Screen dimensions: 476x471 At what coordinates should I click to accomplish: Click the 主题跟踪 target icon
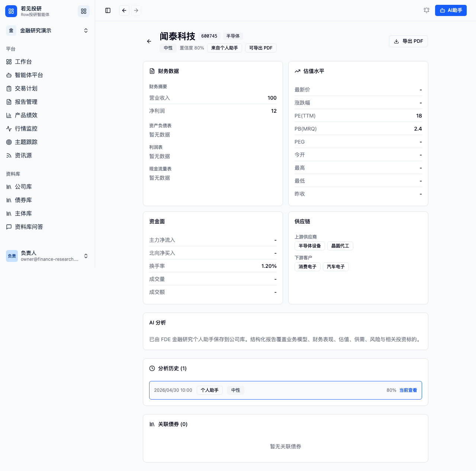coord(9,142)
